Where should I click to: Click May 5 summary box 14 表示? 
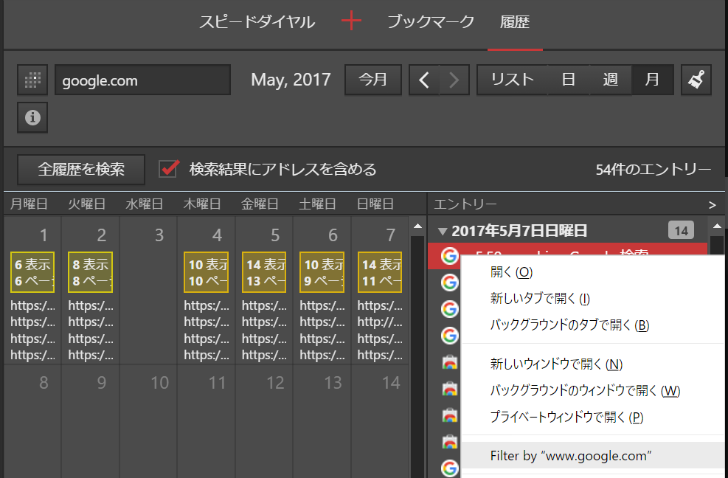pos(264,272)
